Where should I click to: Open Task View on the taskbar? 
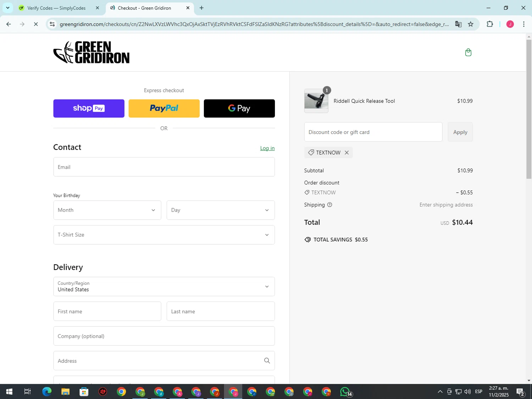(27, 392)
